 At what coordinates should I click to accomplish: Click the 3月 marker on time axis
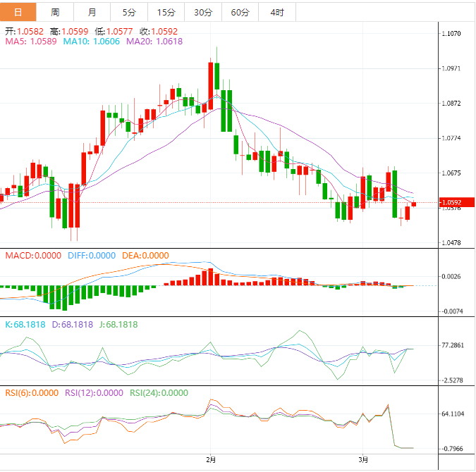pos(362,460)
